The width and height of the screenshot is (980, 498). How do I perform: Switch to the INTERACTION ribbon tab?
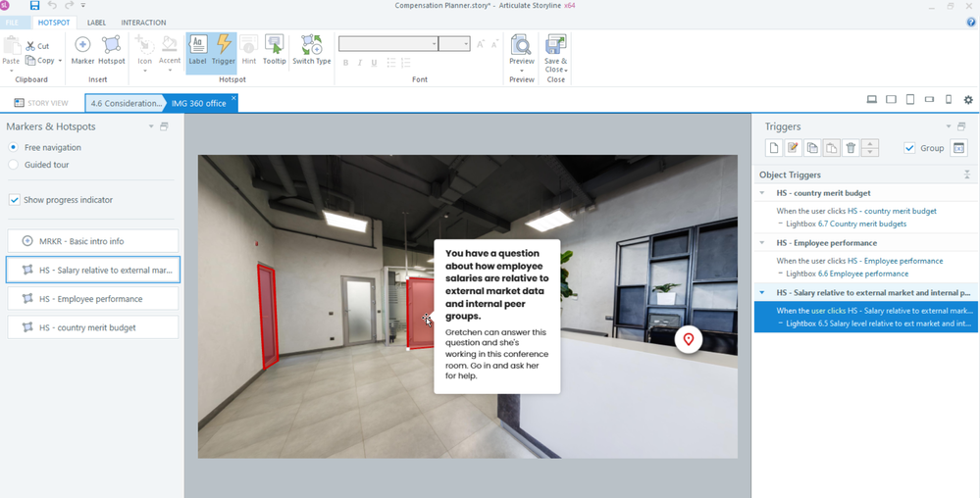pos(143,23)
